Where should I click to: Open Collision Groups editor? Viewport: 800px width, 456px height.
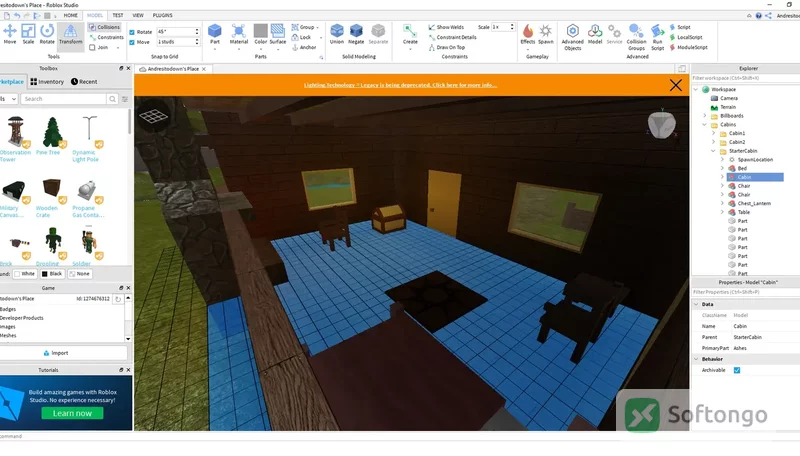[x=636, y=37]
